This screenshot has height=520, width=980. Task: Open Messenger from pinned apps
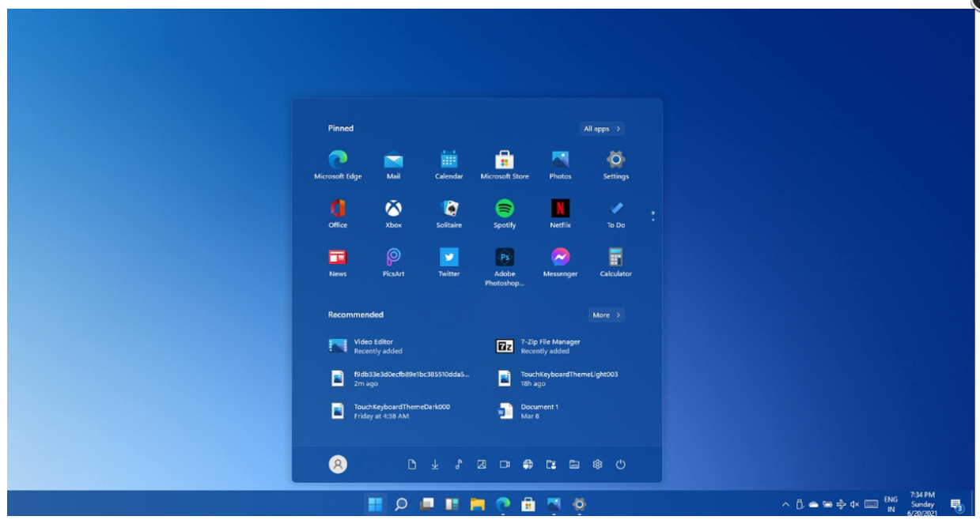[560, 258]
